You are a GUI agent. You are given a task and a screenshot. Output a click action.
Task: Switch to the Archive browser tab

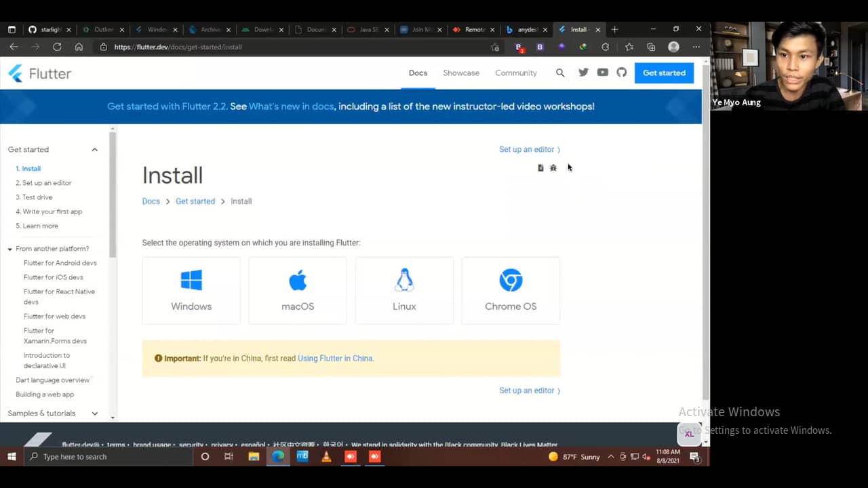[208, 29]
